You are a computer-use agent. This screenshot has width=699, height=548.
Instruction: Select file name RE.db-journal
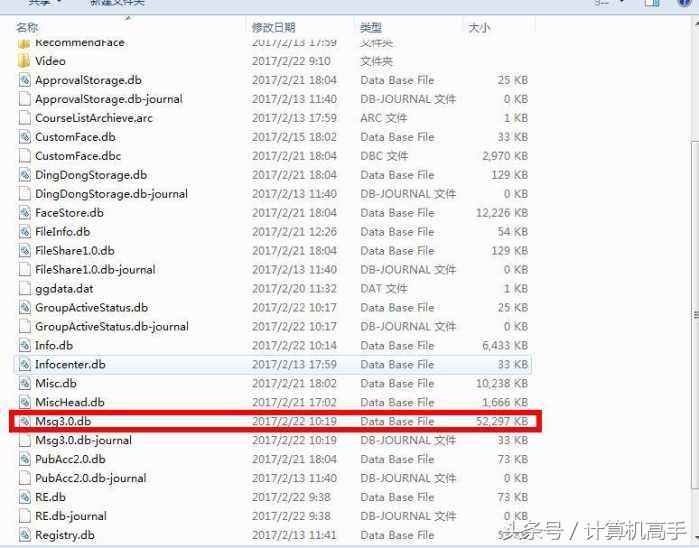click(71, 516)
